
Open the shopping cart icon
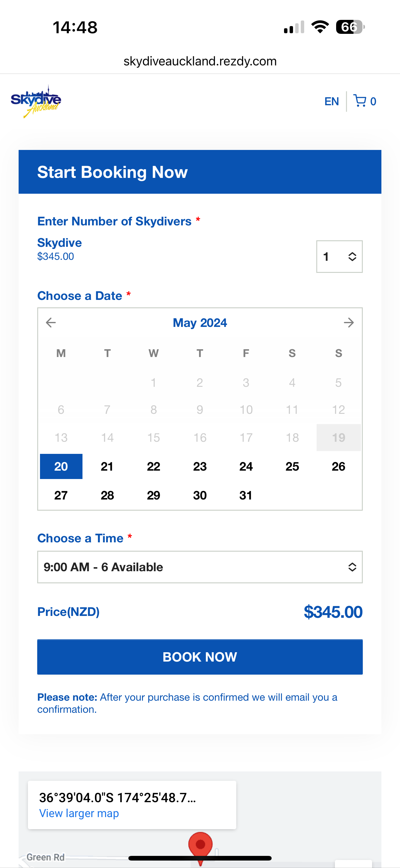tap(360, 101)
